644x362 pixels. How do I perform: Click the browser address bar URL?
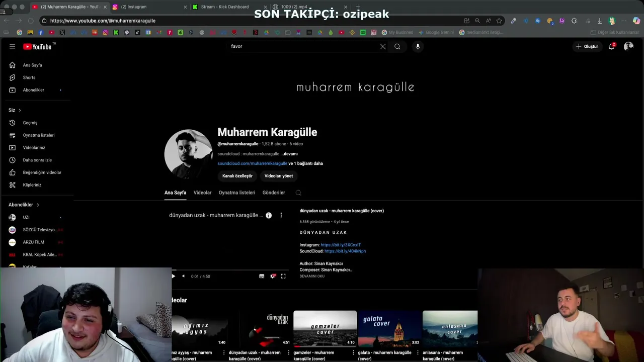(x=103, y=21)
